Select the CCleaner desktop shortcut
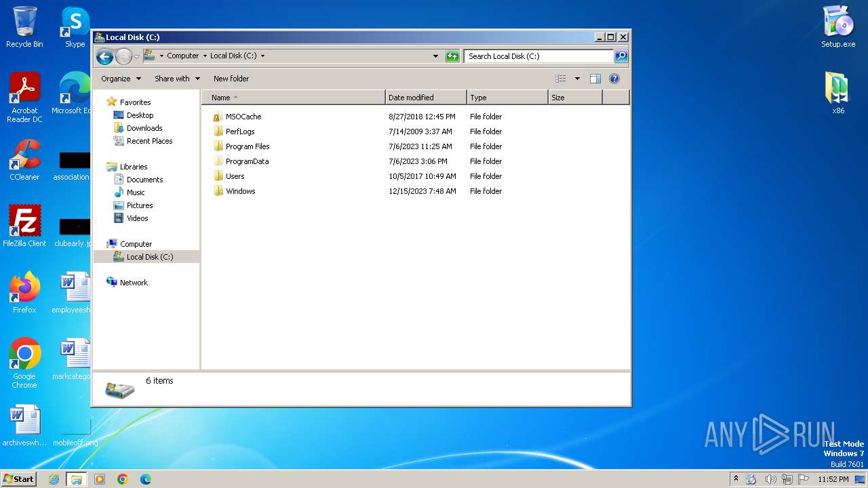Viewport: 868px width, 488px height. tap(24, 160)
